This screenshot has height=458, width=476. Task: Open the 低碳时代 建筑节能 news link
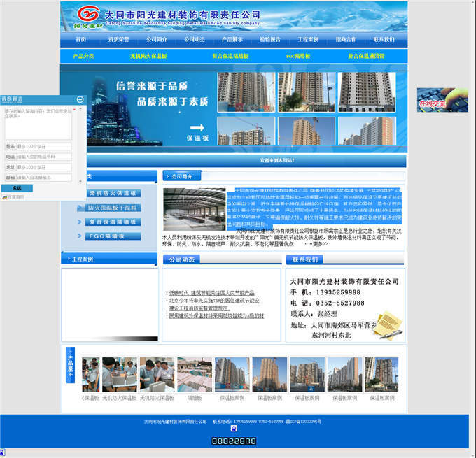click(x=211, y=292)
